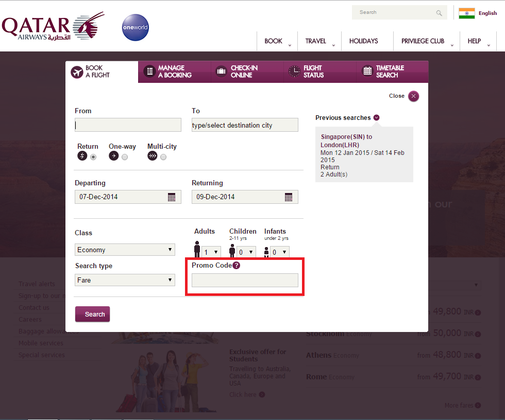The height and width of the screenshot is (420, 505).
Task: Click the search magnifier icon
Action: pyautogui.click(x=439, y=13)
